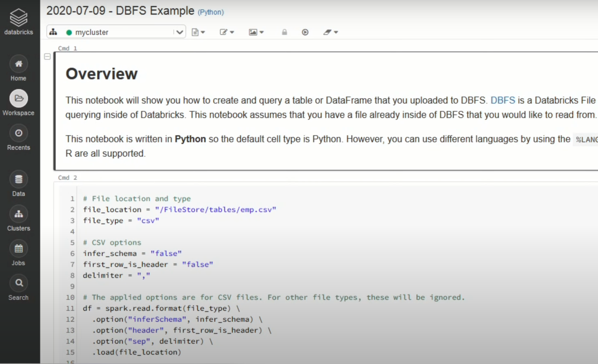The width and height of the screenshot is (598, 364).
Task: Click the Overview heading
Action: coord(102,74)
